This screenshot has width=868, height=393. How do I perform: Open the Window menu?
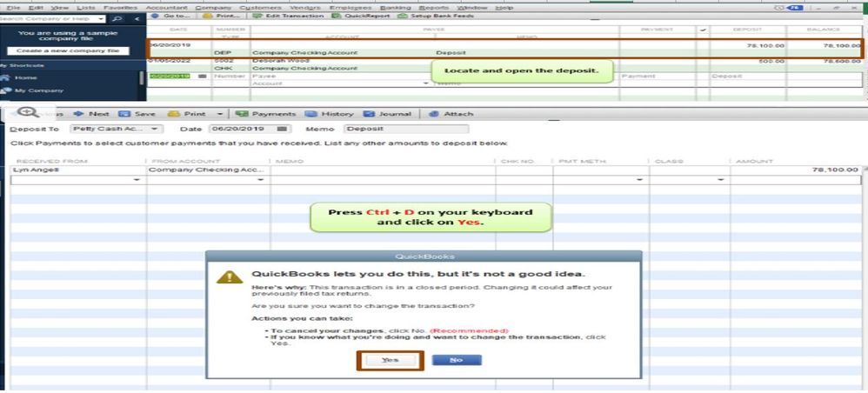coord(472,8)
